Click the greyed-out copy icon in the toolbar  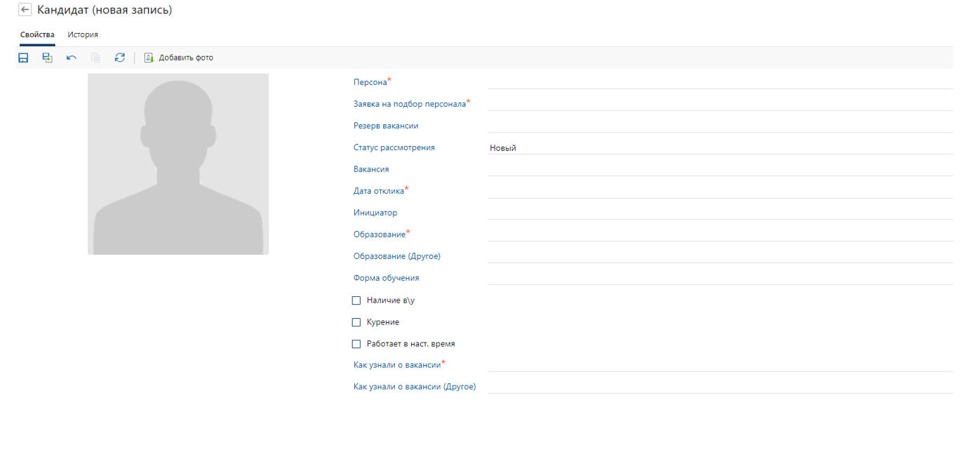point(96,58)
